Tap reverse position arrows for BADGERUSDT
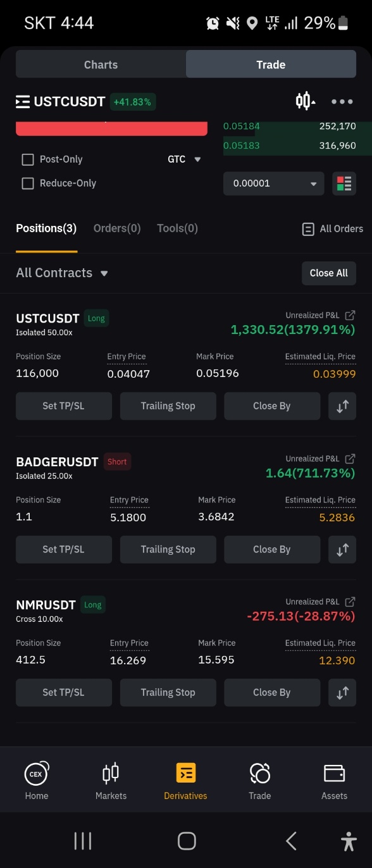Image resolution: width=372 pixels, height=868 pixels. click(x=342, y=550)
